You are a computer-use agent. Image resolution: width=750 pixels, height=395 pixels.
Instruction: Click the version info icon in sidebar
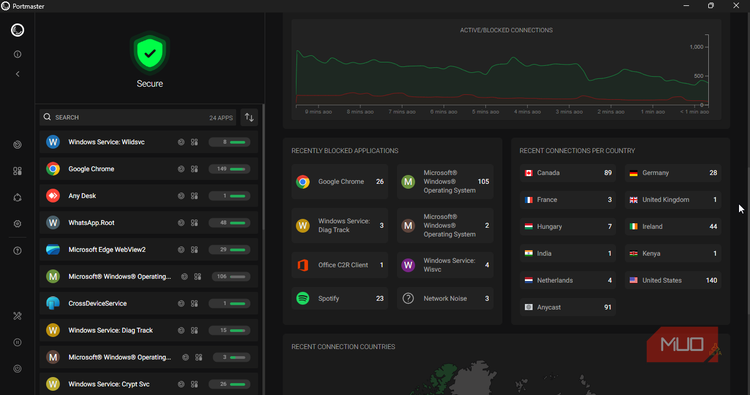(17, 55)
